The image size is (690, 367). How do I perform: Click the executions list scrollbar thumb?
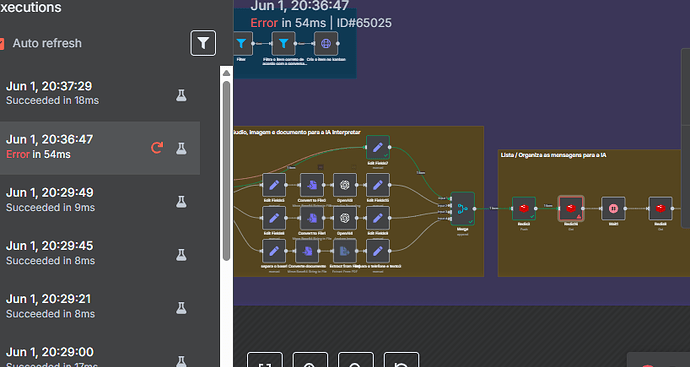click(226, 171)
